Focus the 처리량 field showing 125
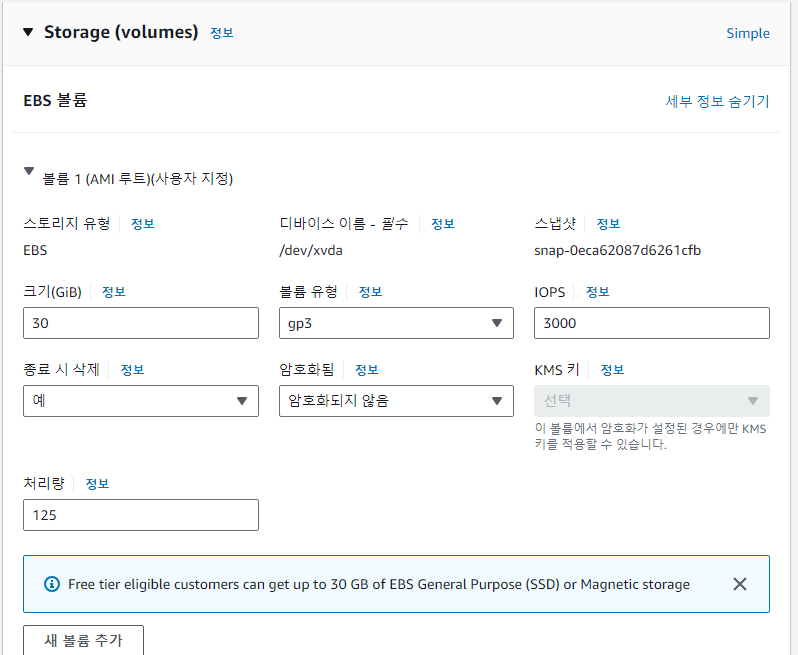Screen dimensions: 798x655 coord(141,515)
